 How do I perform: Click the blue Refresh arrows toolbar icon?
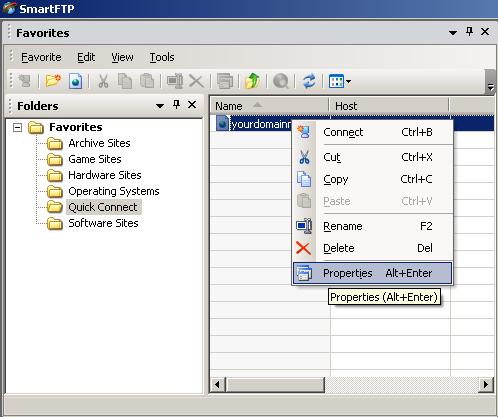point(309,81)
